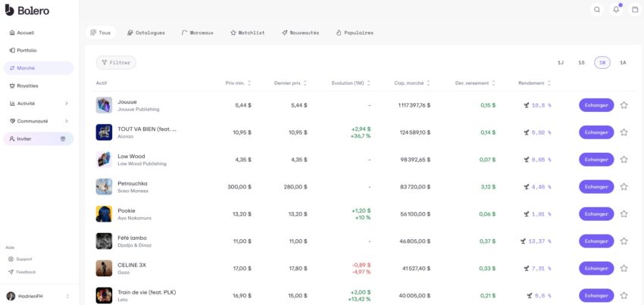Open the Féfé lambo cover thumbnail
This screenshot has height=305, width=644.
click(x=104, y=241)
